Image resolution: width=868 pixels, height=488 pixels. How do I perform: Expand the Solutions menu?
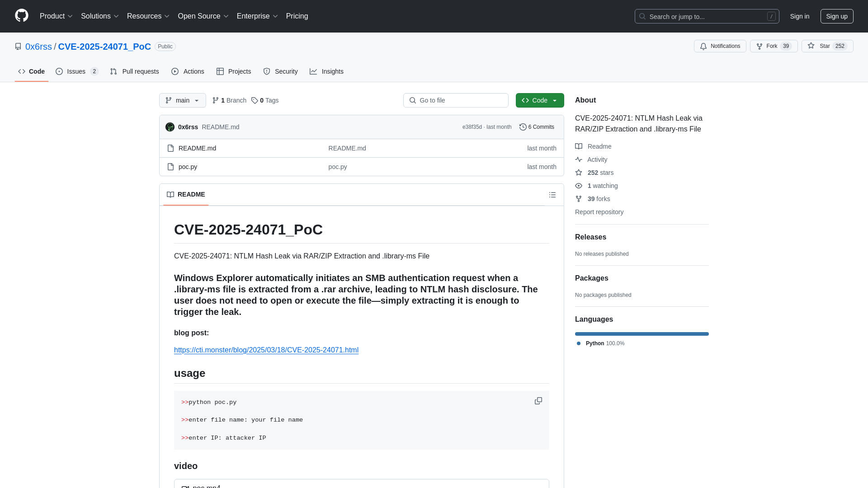click(99, 16)
